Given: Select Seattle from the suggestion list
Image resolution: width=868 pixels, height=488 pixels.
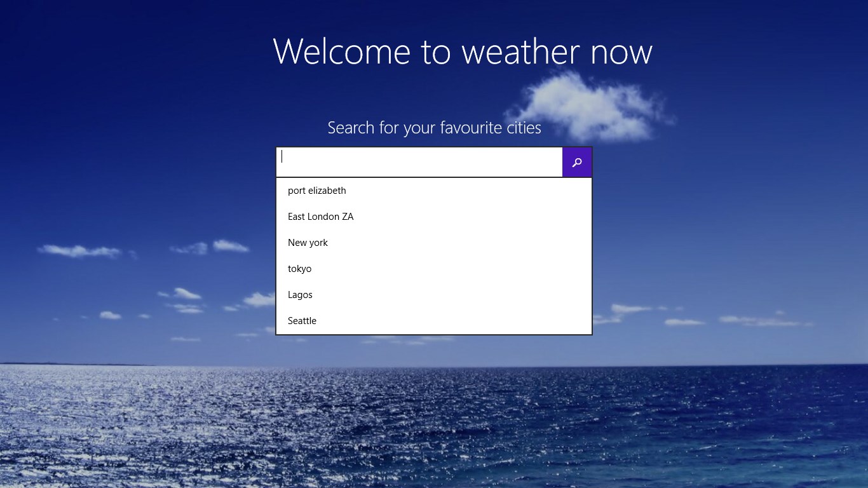Looking at the screenshot, I should (302, 320).
